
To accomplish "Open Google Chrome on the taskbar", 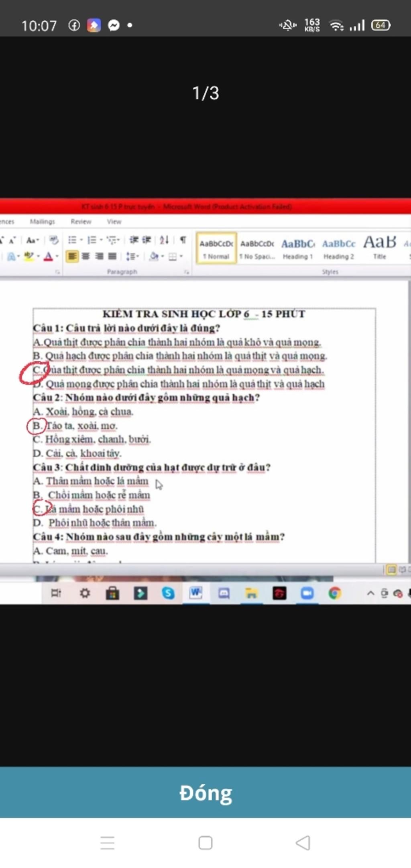I will pos(335,593).
